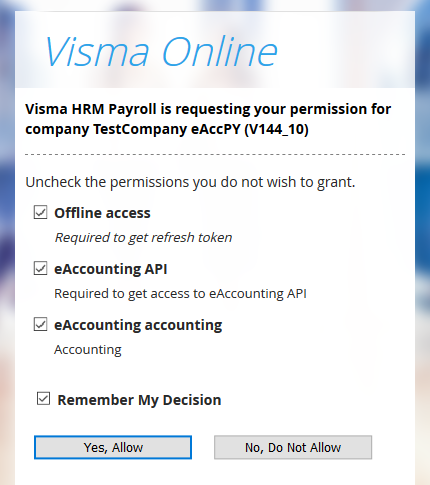Click the eAccounting accounting label text
The image size is (430, 485).
tap(138, 325)
